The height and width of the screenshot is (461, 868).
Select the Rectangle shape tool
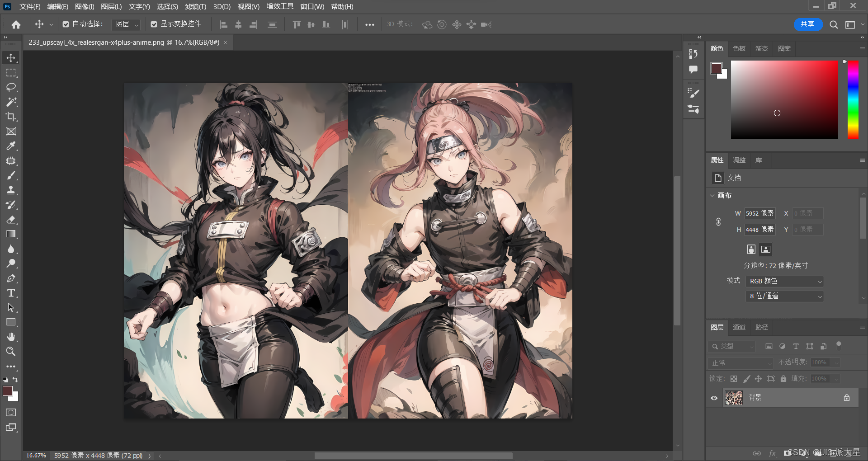(x=11, y=322)
